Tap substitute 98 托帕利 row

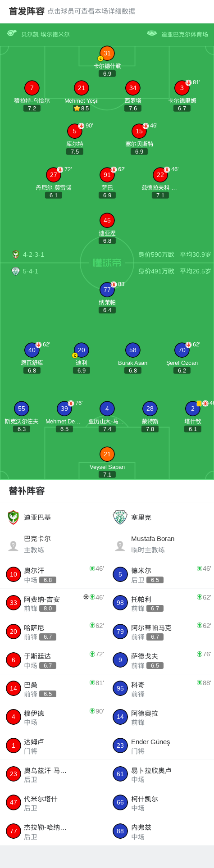pyautogui.click(x=161, y=603)
